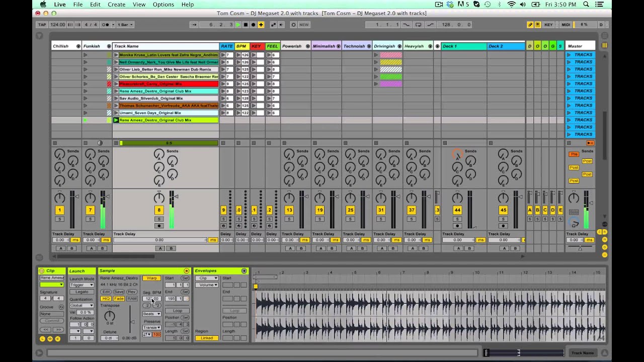
Task: Open the Envelopes Volume control chooser
Action: pyautogui.click(x=207, y=285)
